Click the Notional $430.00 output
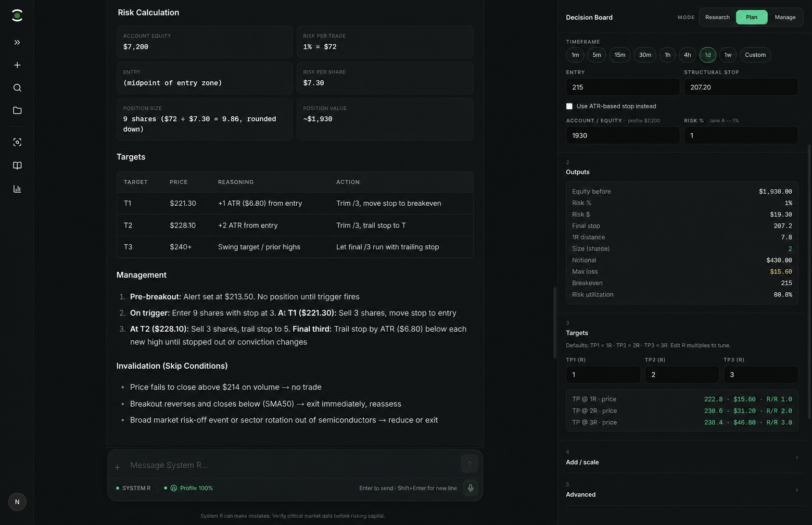The height and width of the screenshot is (525, 812). pos(779,260)
